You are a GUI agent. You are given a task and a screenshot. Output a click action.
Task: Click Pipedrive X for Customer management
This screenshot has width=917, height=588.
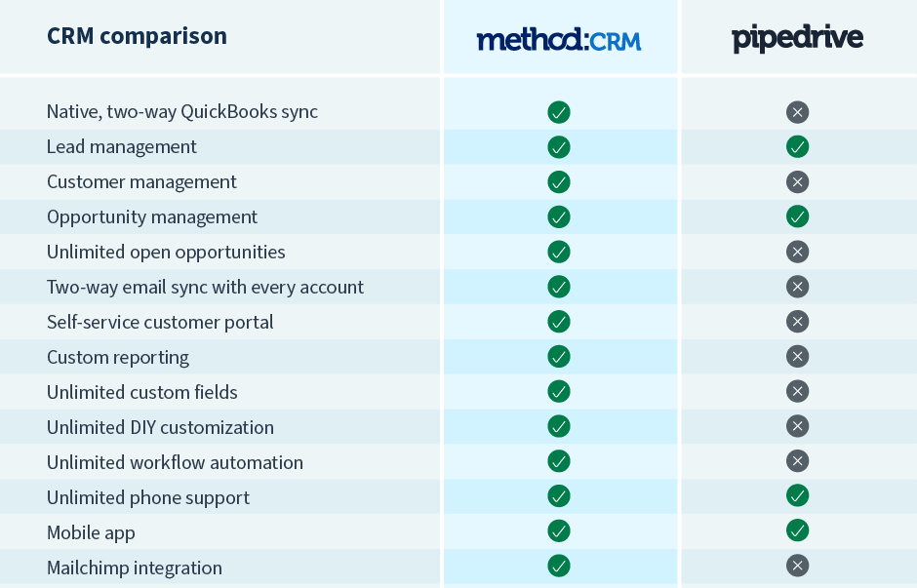pos(797,182)
